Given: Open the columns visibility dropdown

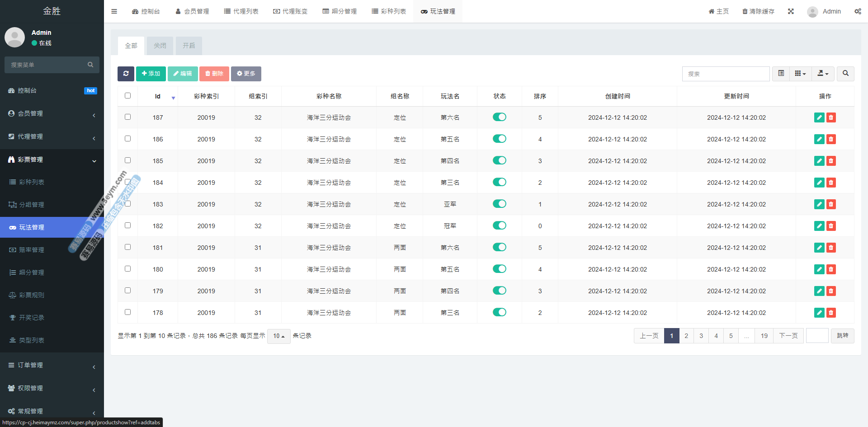Looking at the screenshot, I should click(800, 74).
